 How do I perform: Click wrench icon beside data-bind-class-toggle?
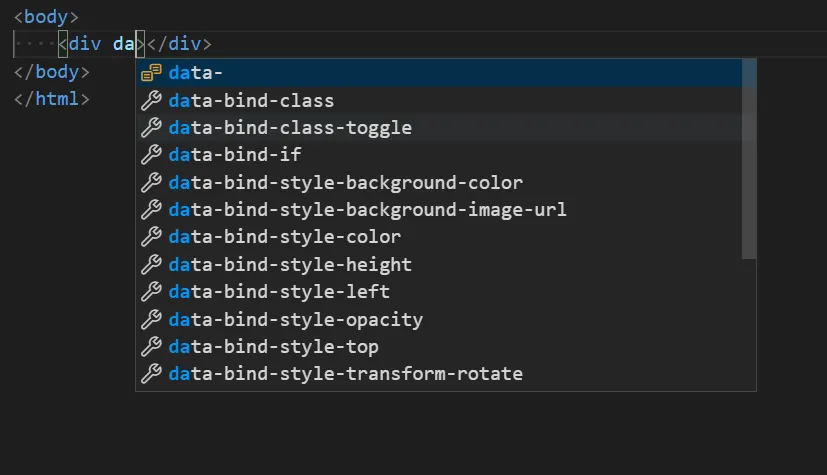click(151, 128)
